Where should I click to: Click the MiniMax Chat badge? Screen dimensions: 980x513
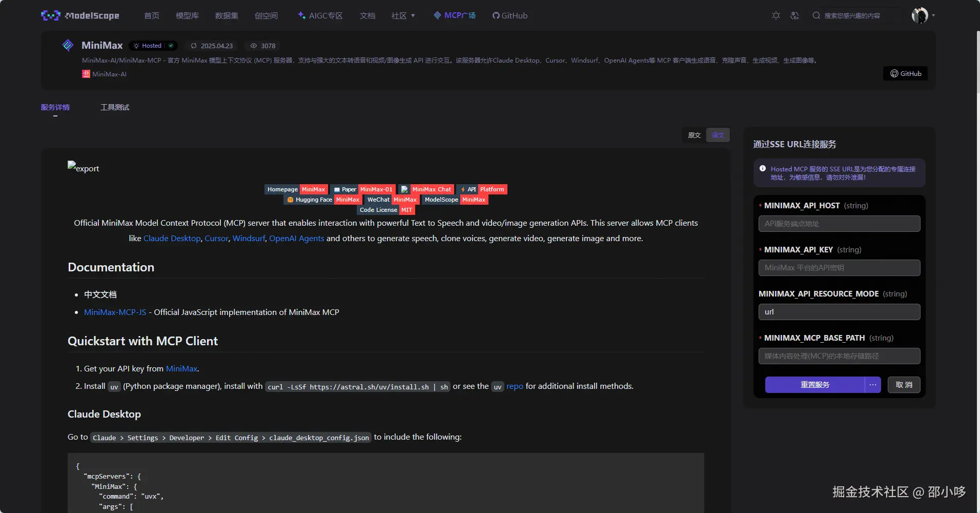[426, 189]
